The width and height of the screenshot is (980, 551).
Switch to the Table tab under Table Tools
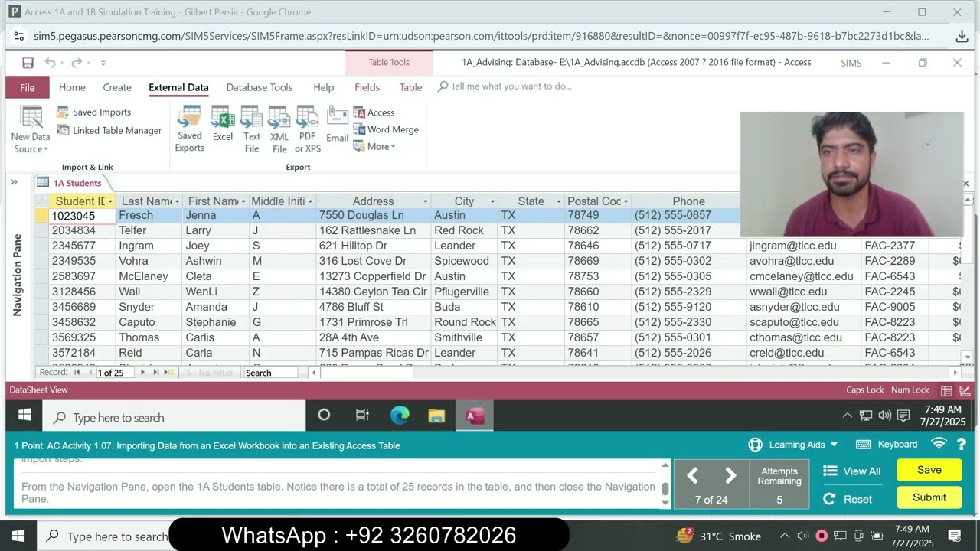point(411,87)
